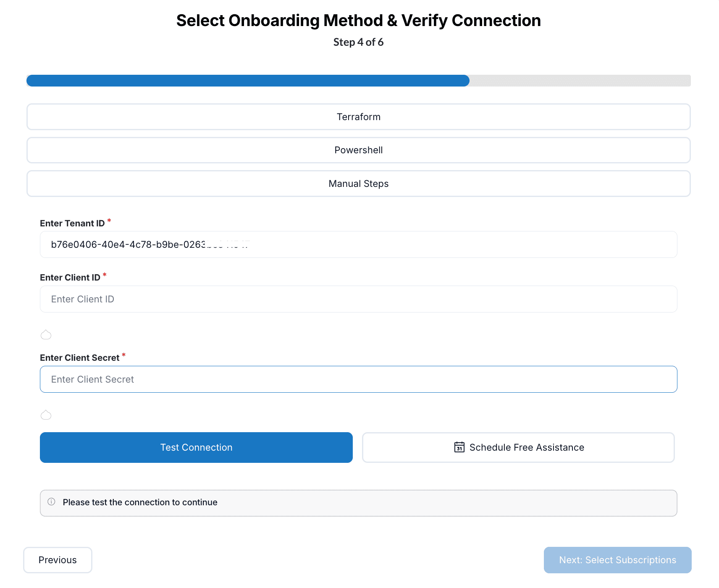Click the droplet icon below Client ID field
This screenshot has width=719, height=588.
coord(46,335)
